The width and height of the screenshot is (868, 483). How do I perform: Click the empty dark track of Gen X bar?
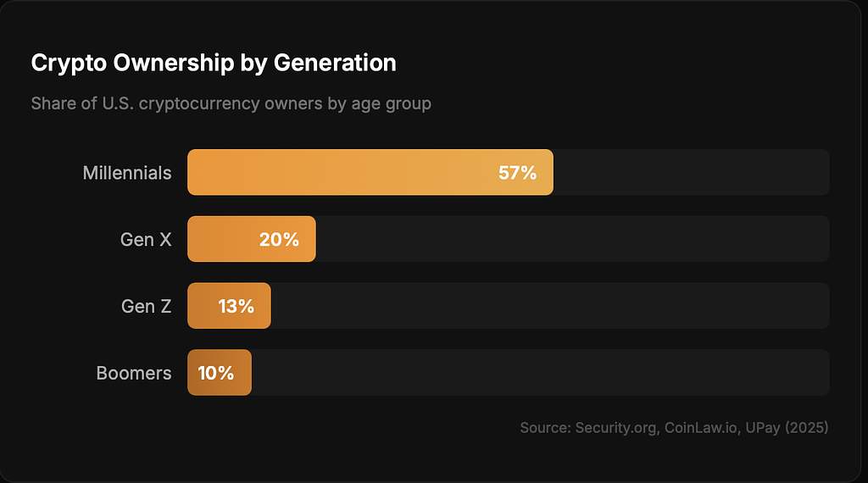coord(572,240)
